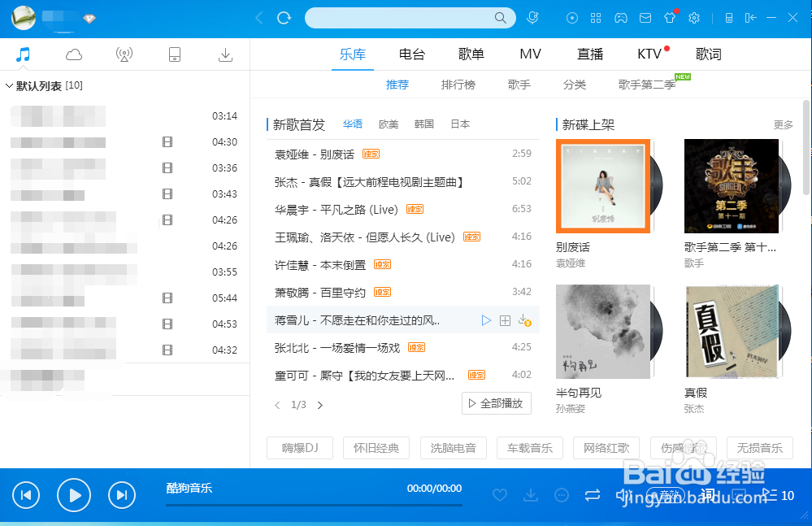Open the 歌手第二季 sub-tab
812x526 pixels.
647,85
